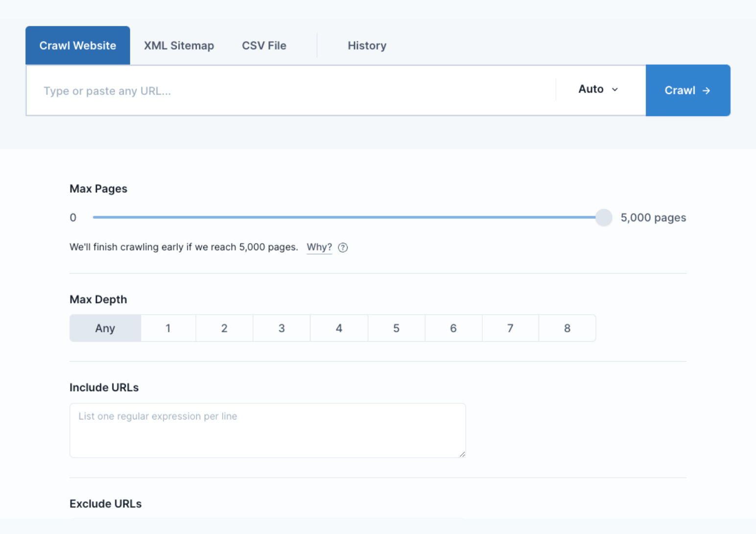Set max depth to 1
The height and width of the screenshot is (534, 756).
tap(168, 328)
